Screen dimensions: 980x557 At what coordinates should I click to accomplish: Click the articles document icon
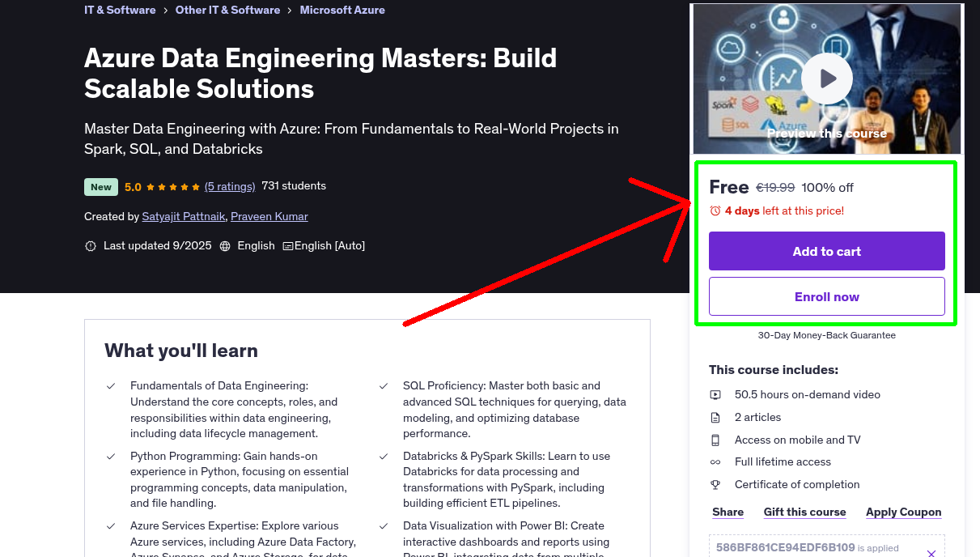click(715, 418)
